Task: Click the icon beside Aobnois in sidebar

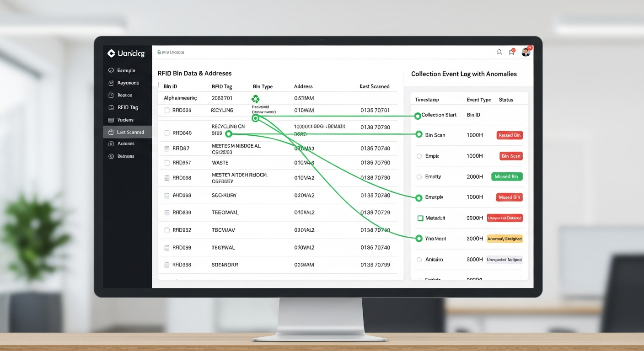Action: tap(111, 144)
